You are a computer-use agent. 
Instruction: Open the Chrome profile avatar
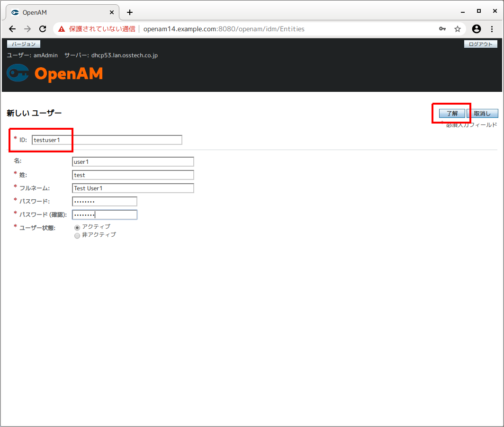point(476,29)
